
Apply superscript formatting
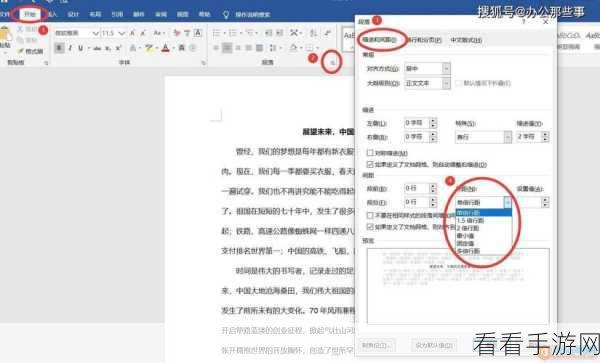(x=119, y=48)
